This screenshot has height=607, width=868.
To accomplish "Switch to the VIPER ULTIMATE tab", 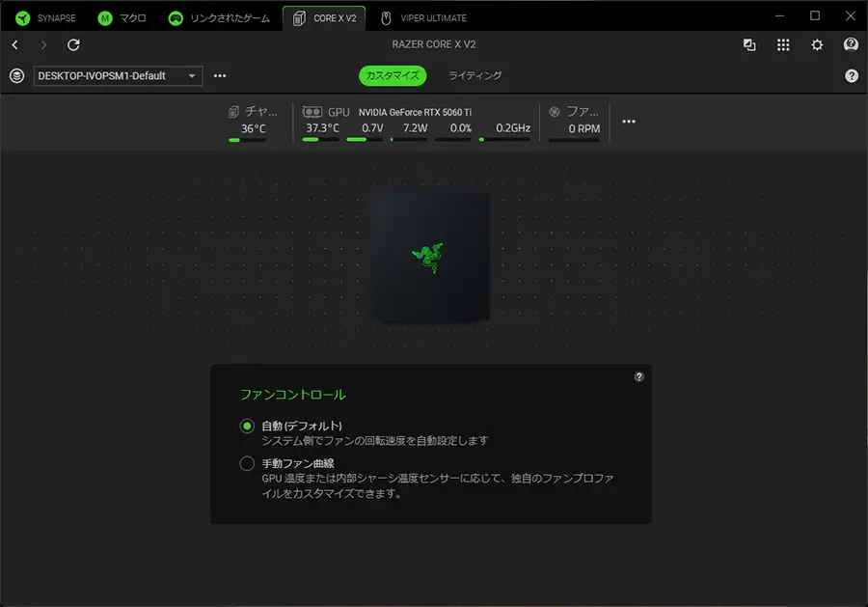I will coord(423,17).
